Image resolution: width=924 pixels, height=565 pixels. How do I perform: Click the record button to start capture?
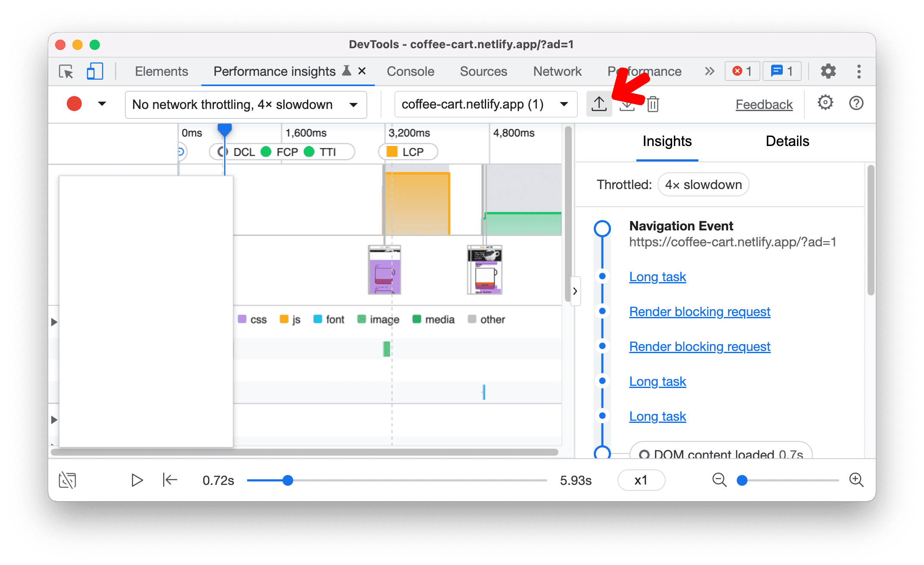[74, 104]
